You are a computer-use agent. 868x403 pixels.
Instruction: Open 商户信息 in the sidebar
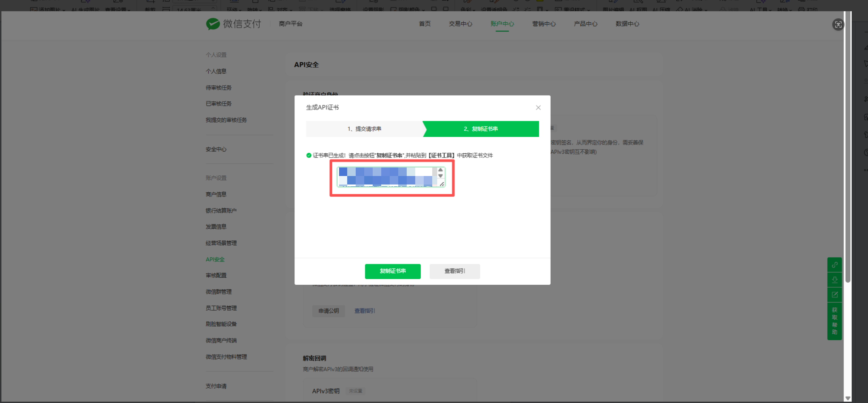click(x=216, y=194)
